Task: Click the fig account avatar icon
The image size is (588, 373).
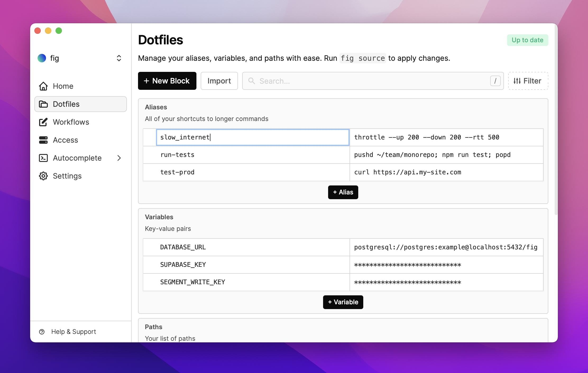Action: tap(42, 58)
